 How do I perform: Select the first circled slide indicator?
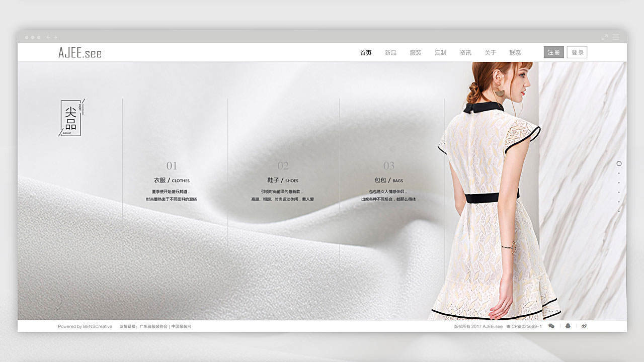pyautogui.click(x=619, y=163)
